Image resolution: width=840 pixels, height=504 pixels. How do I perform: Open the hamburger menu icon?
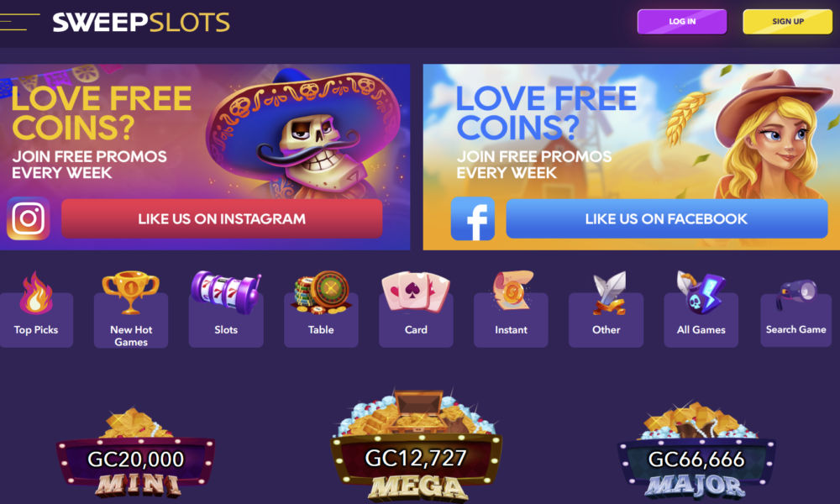click(x=19, y=22)
